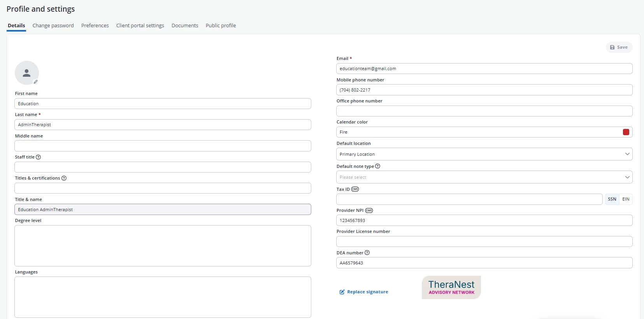
Task: Open Titles & certifications help icon
Action: pyautogui.click(x=64, y=178)
